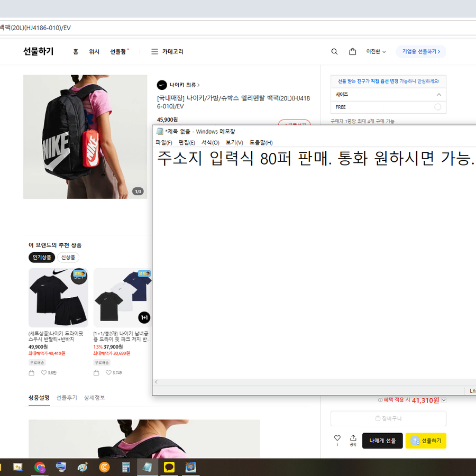
Task: Open Notepad 보기(V) menu
Action: (234, 143)
